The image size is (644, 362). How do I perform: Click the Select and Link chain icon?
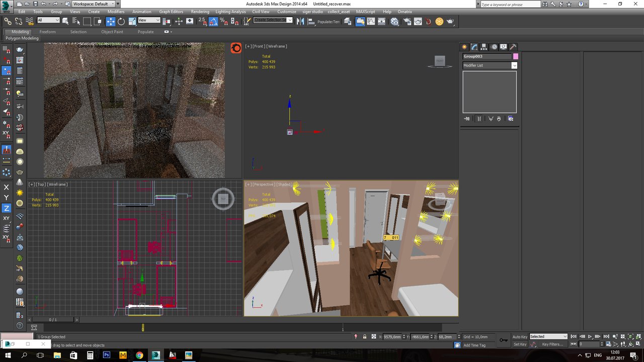[8, 21]
